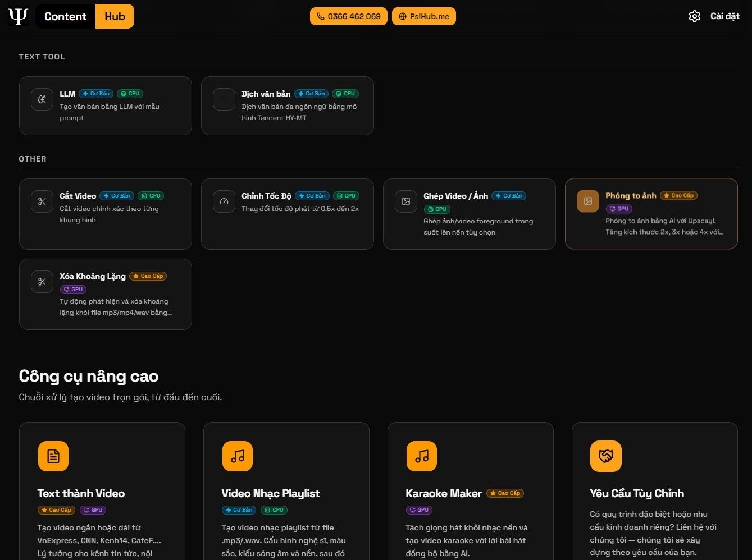The image size is (752, 560).
Task: Click the Ghép Video / Ảnh image icon
Action: click(x=406, y=201)
